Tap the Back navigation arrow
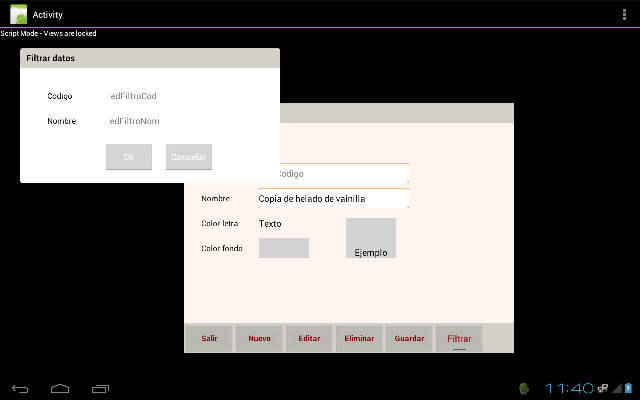640x400 pixels. pos(20,389)
